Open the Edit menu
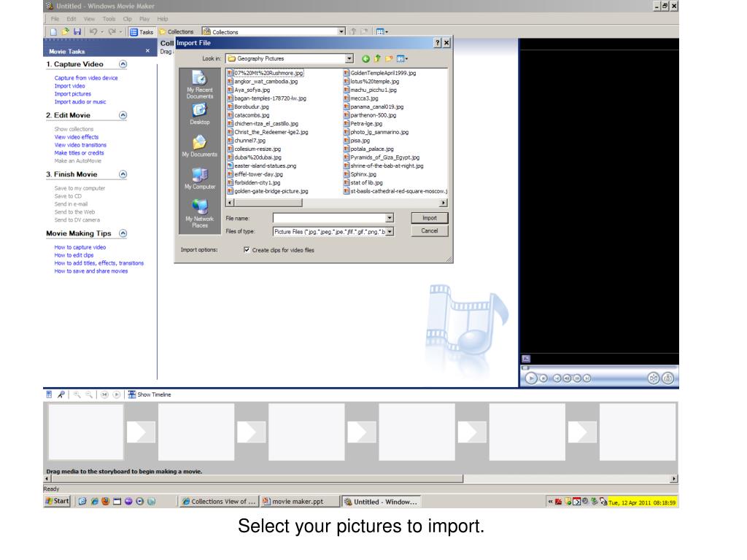This screenshot has width=747, height=560. tap(71, 19)
